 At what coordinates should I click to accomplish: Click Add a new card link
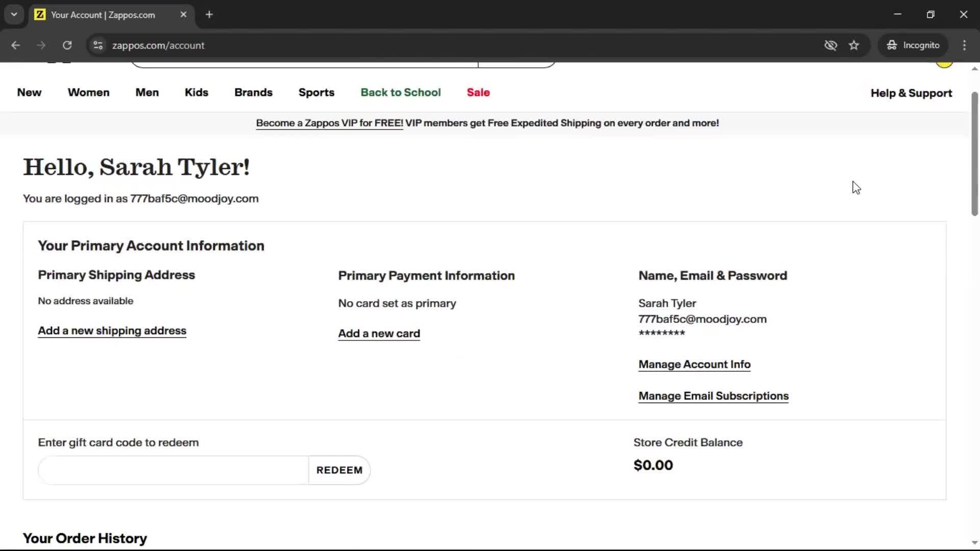point(379,333)
